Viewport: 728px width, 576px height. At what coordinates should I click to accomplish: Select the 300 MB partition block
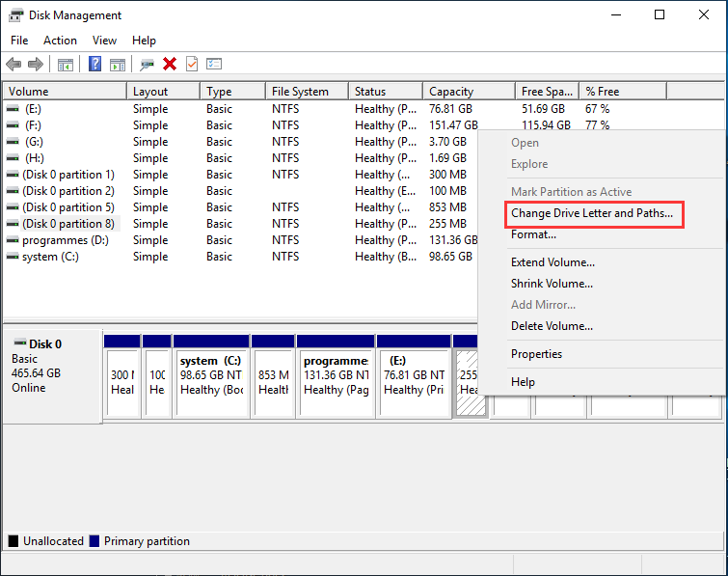tap(122, 376)
